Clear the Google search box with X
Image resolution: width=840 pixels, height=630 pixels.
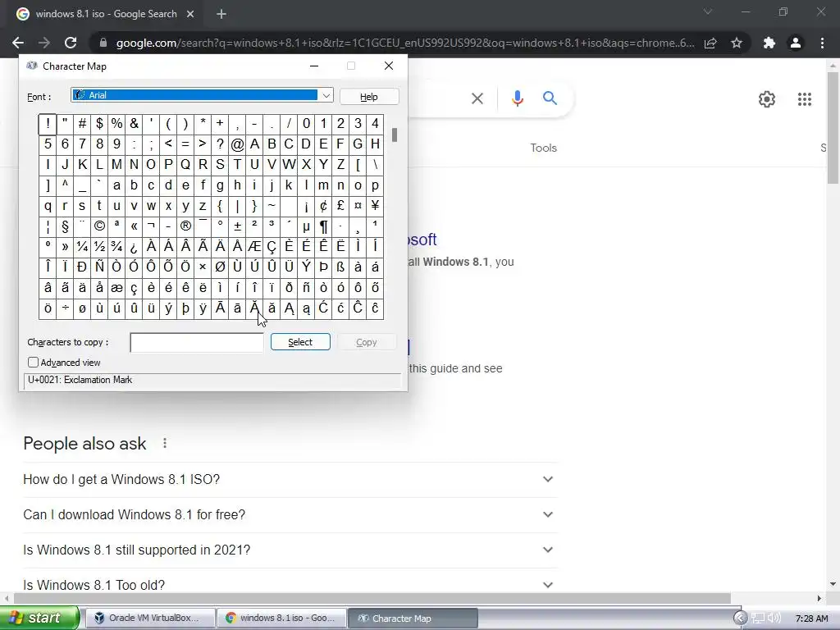pyautogui.click(x=477, y=98)
